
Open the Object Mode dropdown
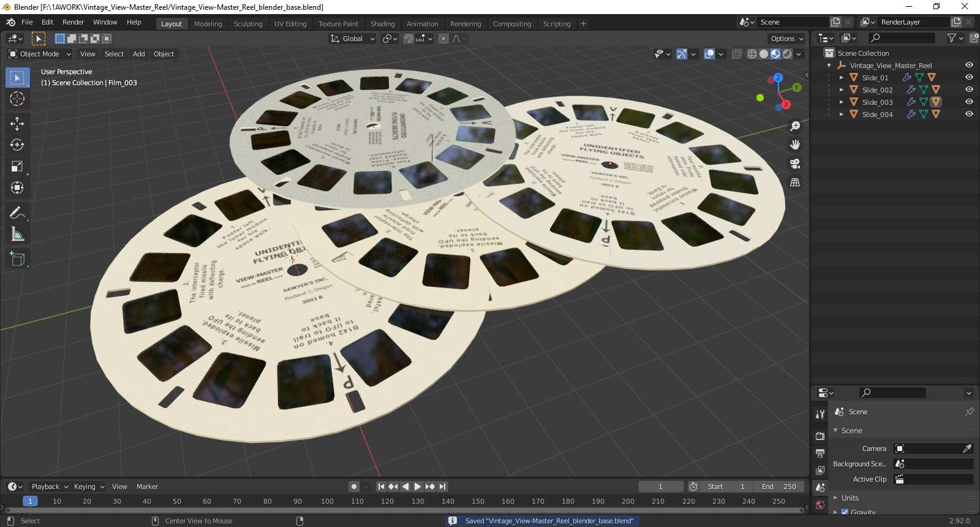40,54
